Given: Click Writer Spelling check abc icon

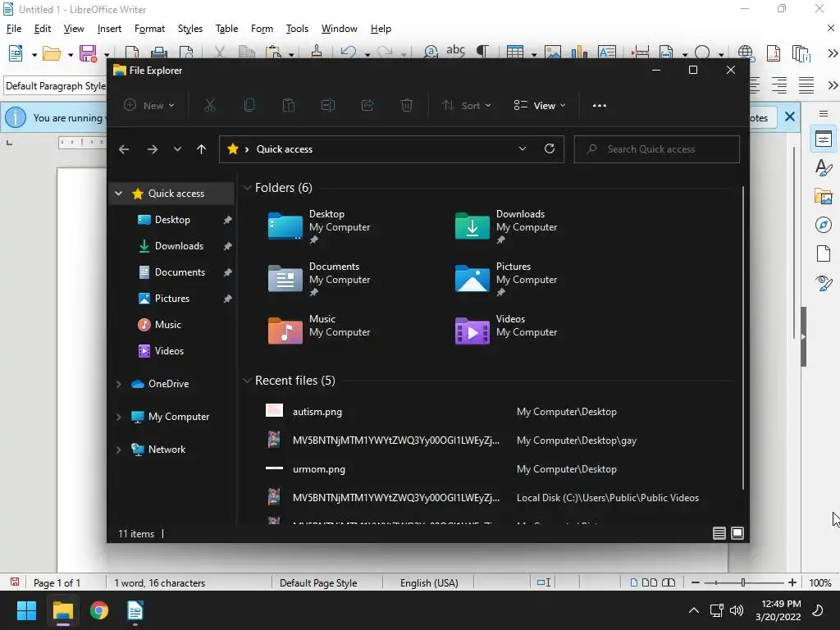Looking at the screenshot, I should point(455,50).
